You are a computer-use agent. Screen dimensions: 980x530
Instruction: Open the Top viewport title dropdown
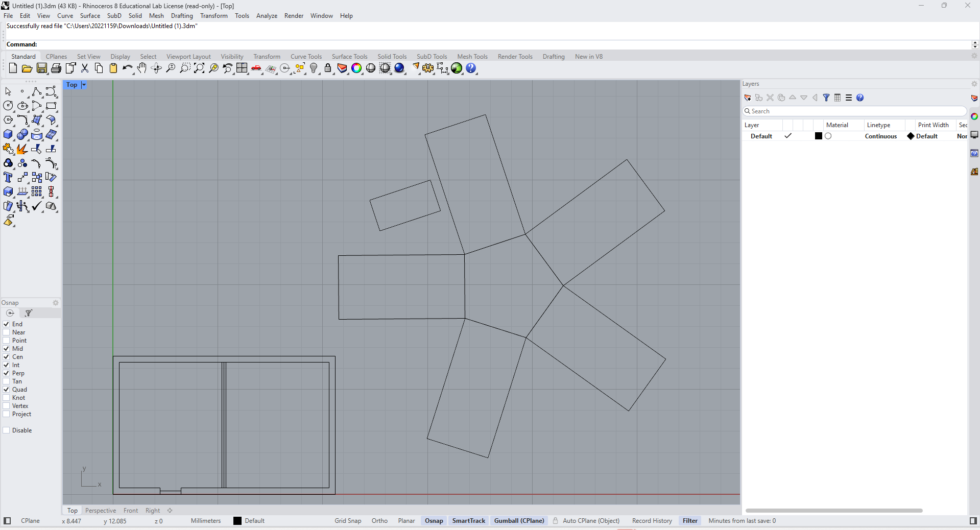point(83,85)
